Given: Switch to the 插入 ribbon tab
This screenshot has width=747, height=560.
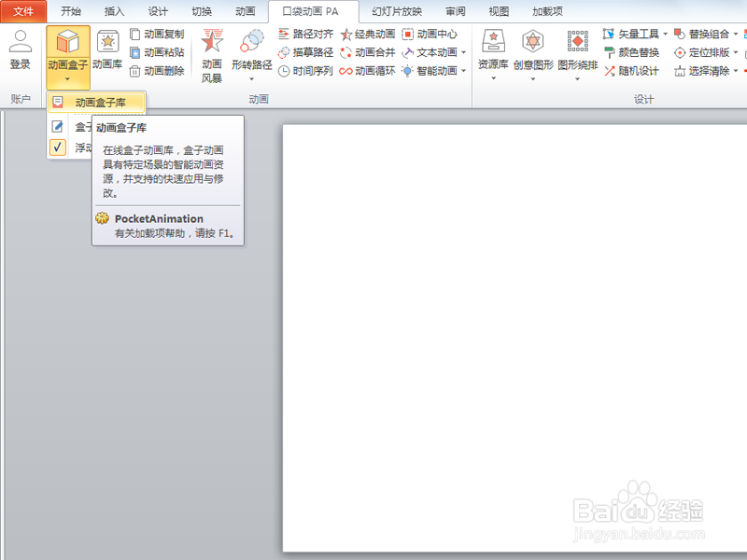Looking at the screenshot, I should [x=114, y=11].
